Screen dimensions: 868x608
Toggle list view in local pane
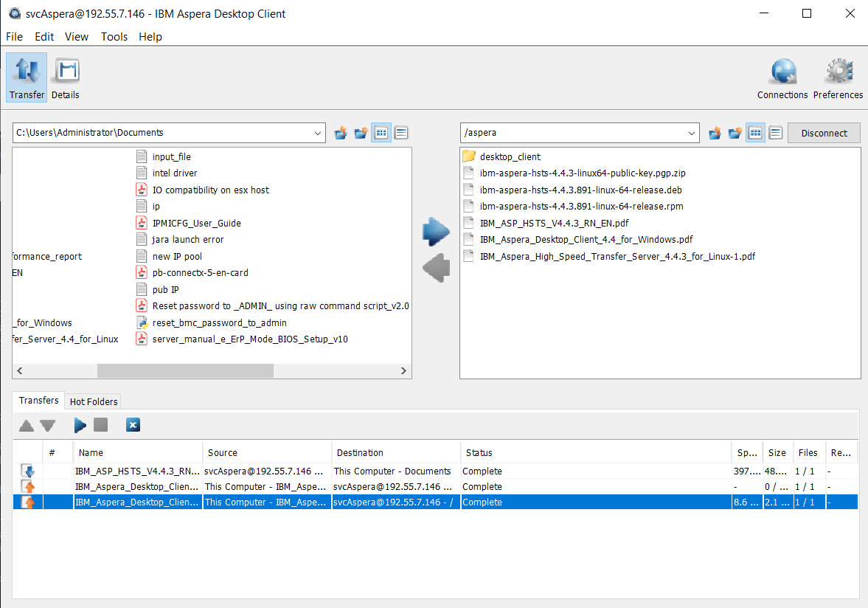point(381,133)
